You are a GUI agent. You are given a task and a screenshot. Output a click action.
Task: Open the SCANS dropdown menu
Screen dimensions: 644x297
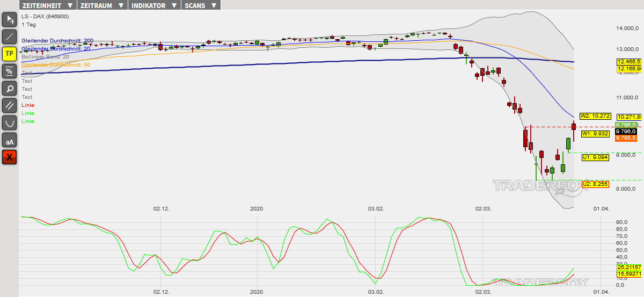(201, 5)
